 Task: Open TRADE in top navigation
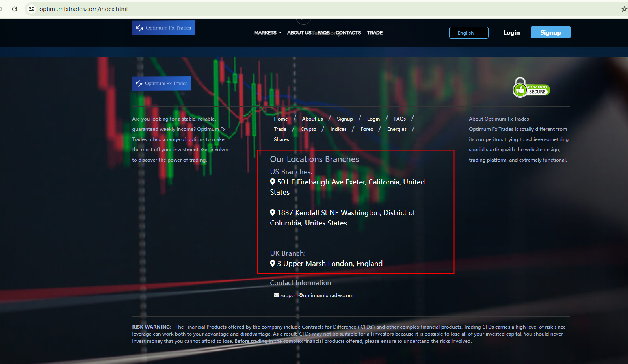pyautogui.click(x=375, y=33)
